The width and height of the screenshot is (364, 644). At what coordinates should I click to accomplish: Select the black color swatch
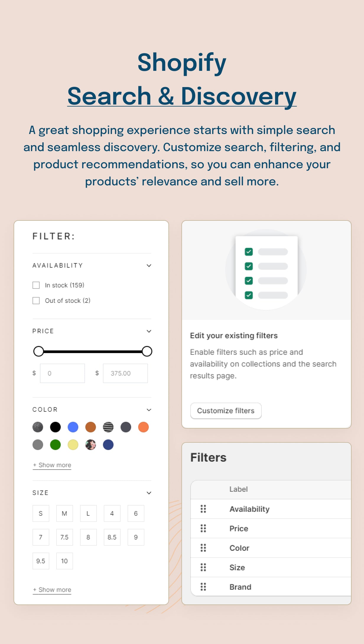(x=55, y=427)
